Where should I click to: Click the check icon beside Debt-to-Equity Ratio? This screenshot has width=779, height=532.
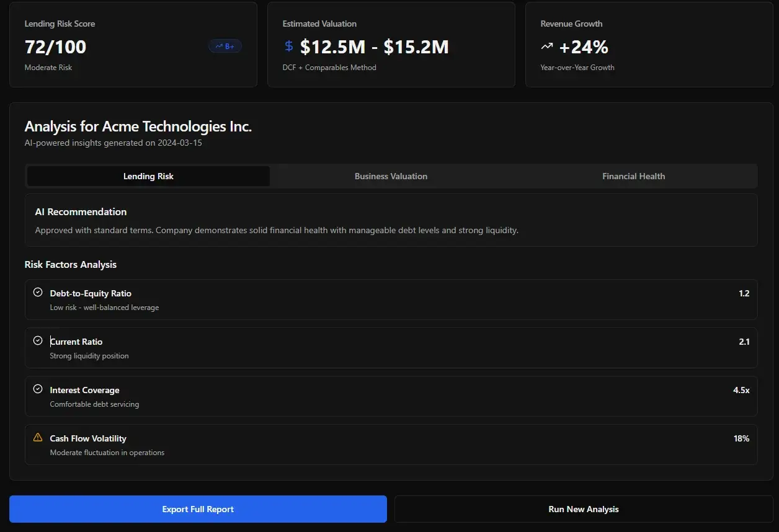pos(38,292)
